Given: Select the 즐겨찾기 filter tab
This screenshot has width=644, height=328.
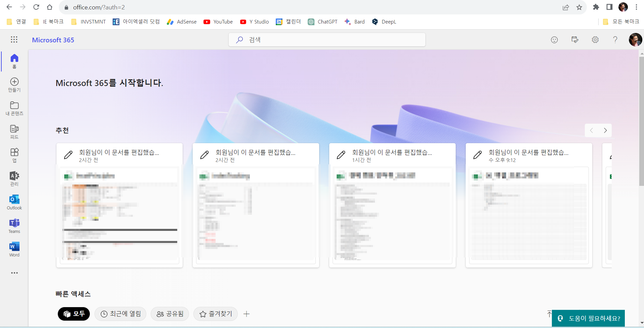Looking at the screenshot, I should [x=216, y=314].
